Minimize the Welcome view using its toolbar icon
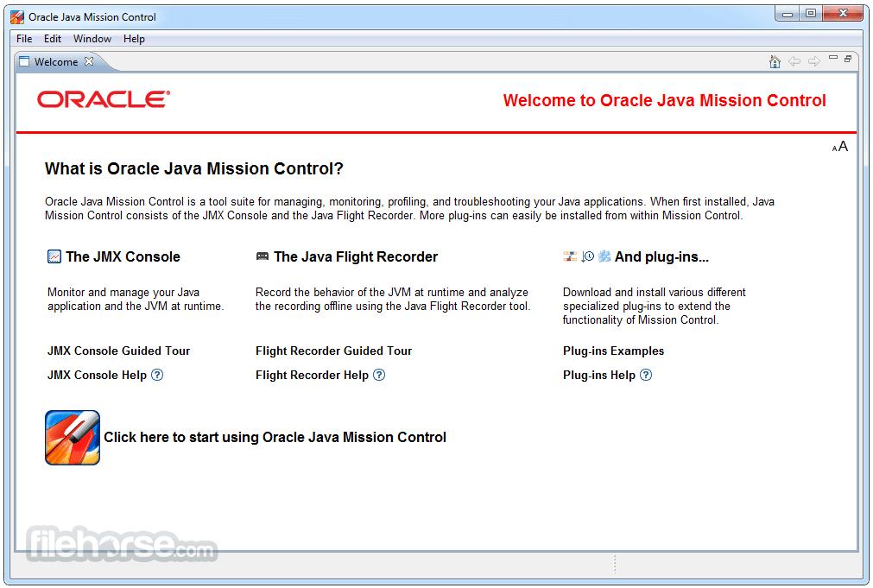This screenshot has width=873, height=588. (x=832, y=56)
